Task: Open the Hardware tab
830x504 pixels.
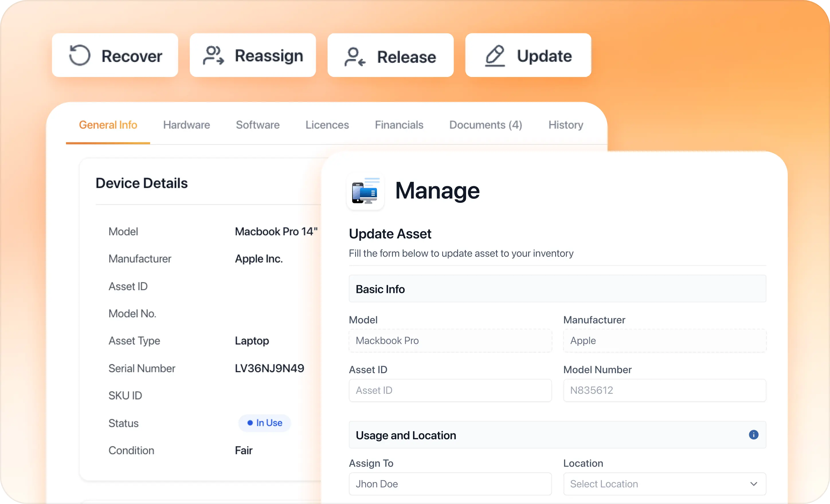Action: tap(187, 125)
